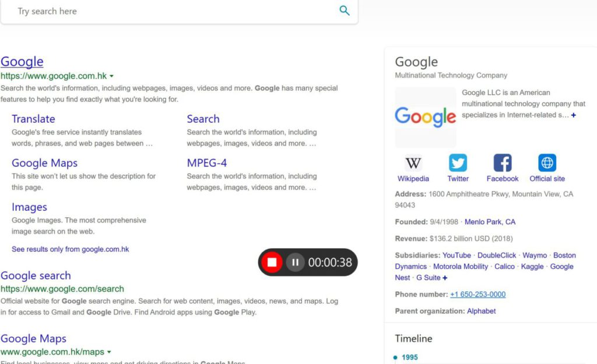The height and width of the screenshot is (364, 597).
Task: Click the magnifier search icon
Action: tap(344, 10)
